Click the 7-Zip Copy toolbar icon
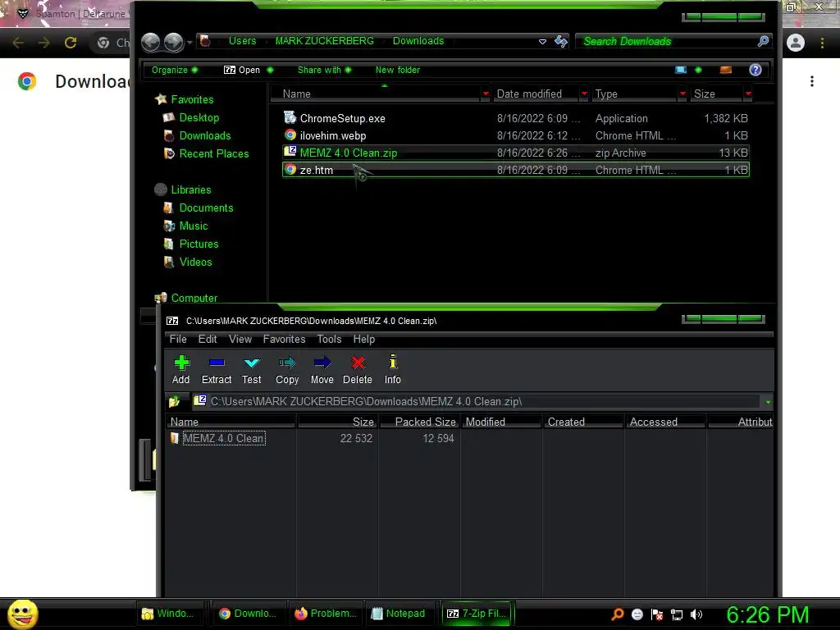This screenshot has width=840, height=630. tap(287, 363)
